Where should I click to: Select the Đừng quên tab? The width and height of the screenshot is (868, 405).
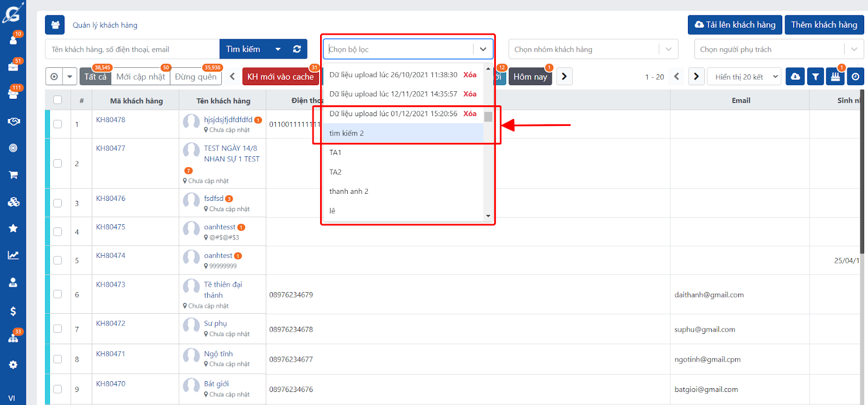196,77
